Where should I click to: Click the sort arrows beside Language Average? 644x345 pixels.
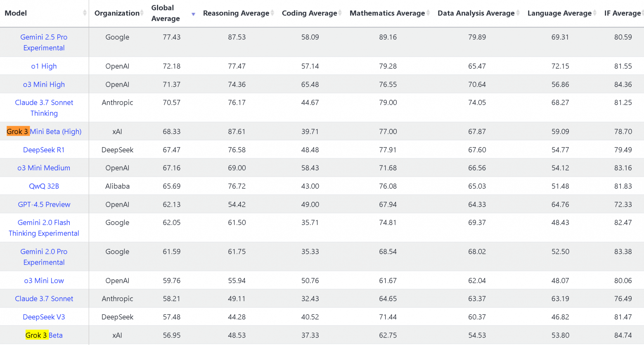click(x=595, y=13)
